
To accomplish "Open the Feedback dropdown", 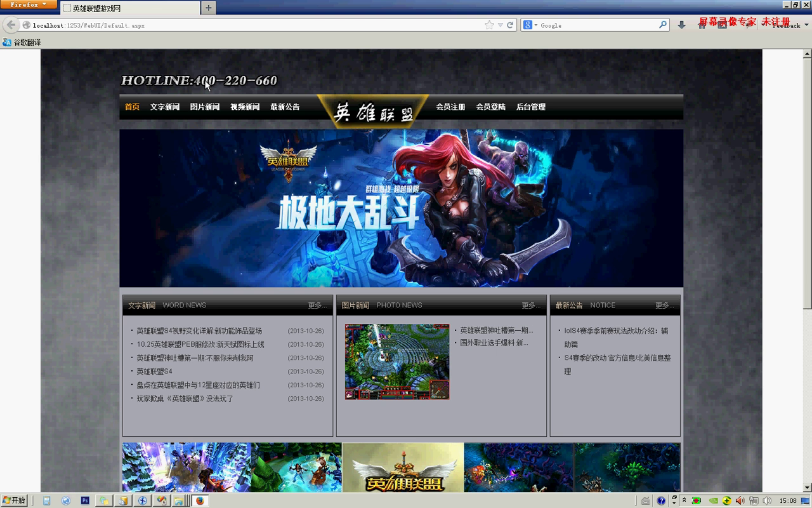I will coord(790,25).
